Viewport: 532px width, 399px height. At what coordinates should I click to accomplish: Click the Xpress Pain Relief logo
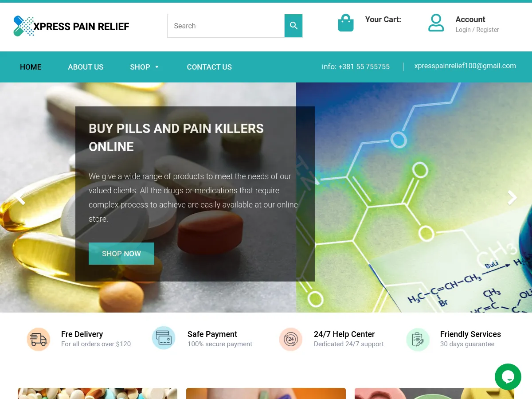pos(71,26)
